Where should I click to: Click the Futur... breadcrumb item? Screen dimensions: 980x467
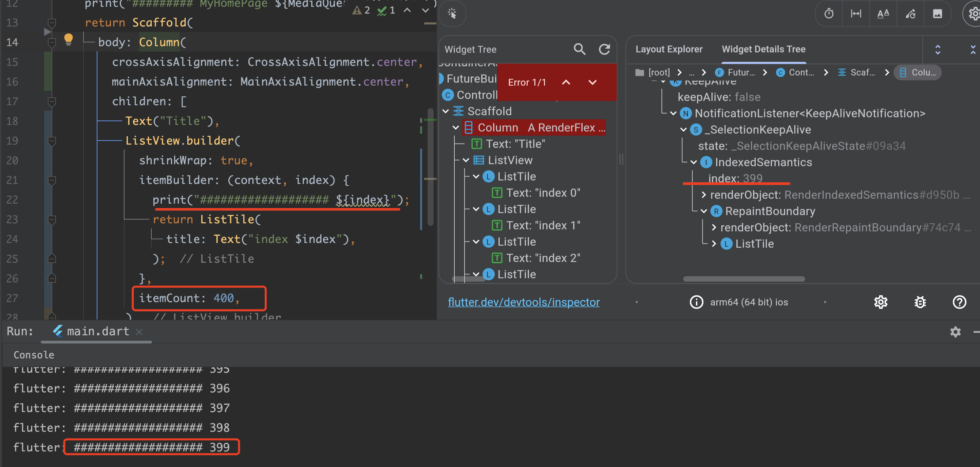pos(735,72)
